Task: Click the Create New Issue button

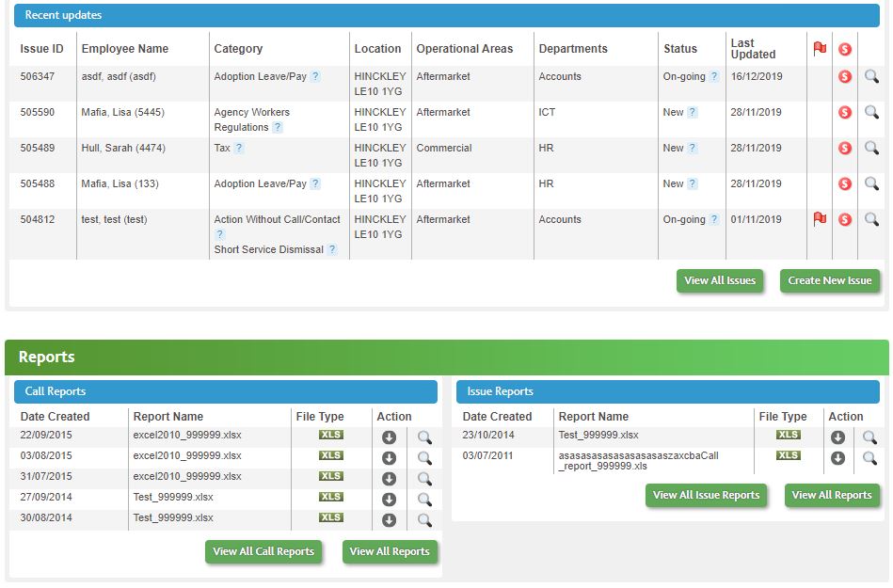Action: point(830,280)
